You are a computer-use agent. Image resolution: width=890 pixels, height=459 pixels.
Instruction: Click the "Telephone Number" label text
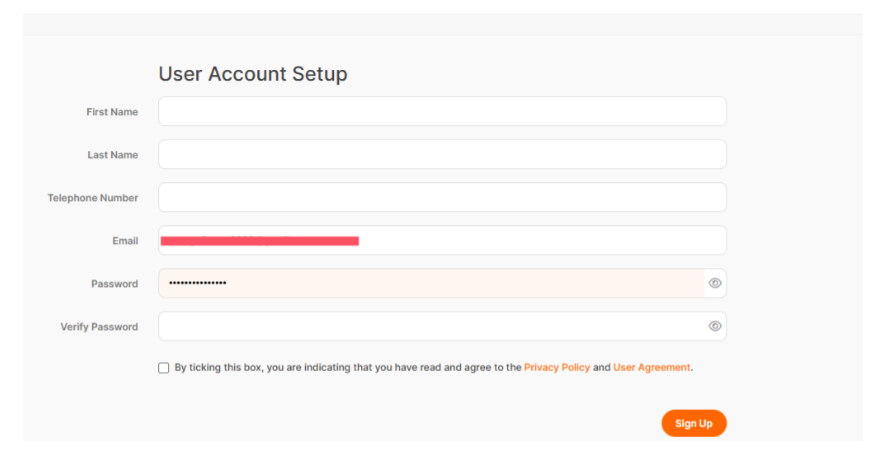tap(93, 198)
